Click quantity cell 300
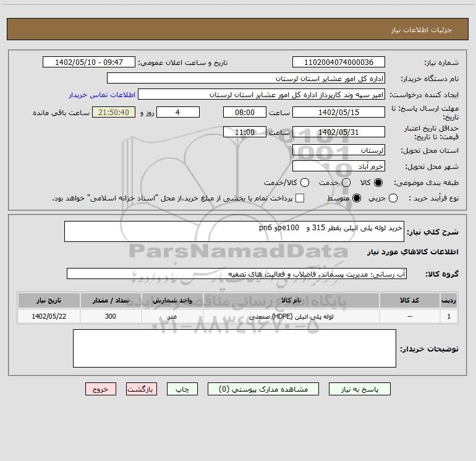 111,316
